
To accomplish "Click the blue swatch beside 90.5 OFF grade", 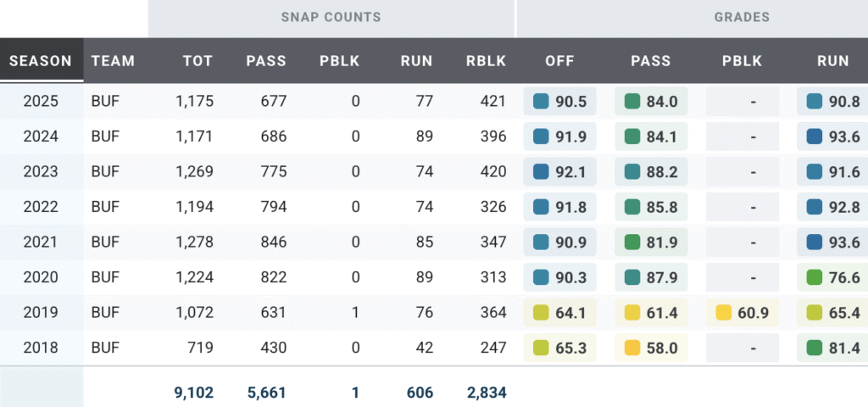I will pyautogui.click(x=541, y=102).
